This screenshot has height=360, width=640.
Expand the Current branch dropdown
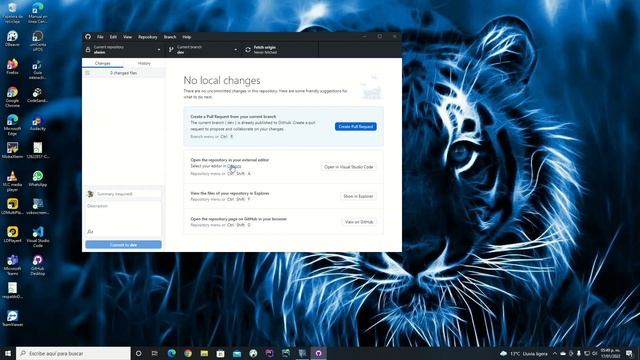click(x=203, y=50)
